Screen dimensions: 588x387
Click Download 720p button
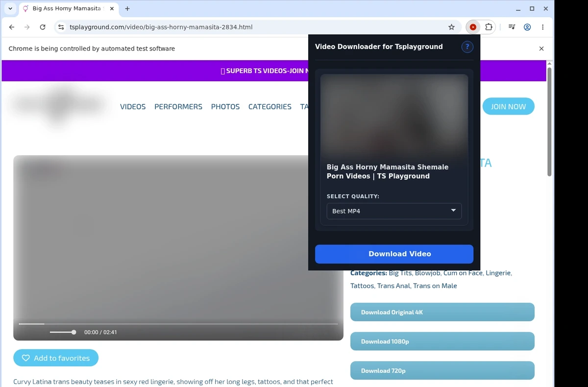click(x=442, y=371)
